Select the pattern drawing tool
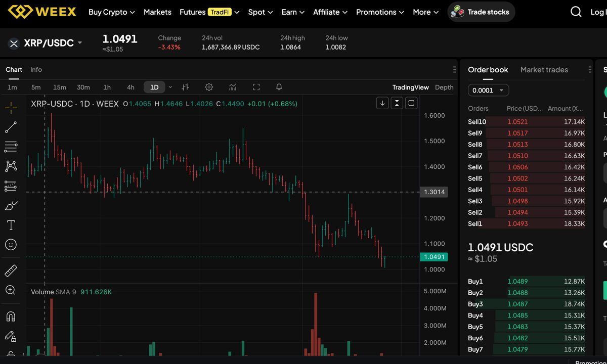Image resolution: width=607 pixels, height=364 pixels. coord(11,166)
